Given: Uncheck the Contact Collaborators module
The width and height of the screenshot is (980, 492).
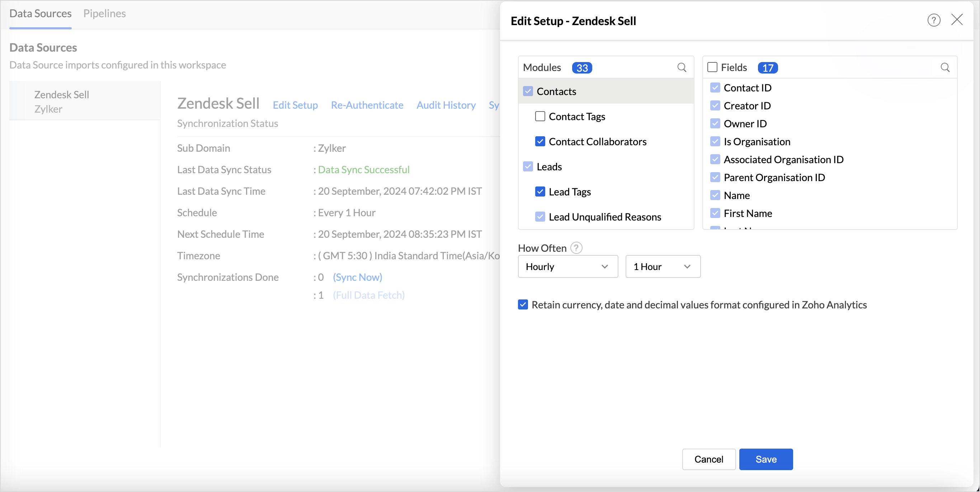Looking at the screenshot, I should click(540, 141).
